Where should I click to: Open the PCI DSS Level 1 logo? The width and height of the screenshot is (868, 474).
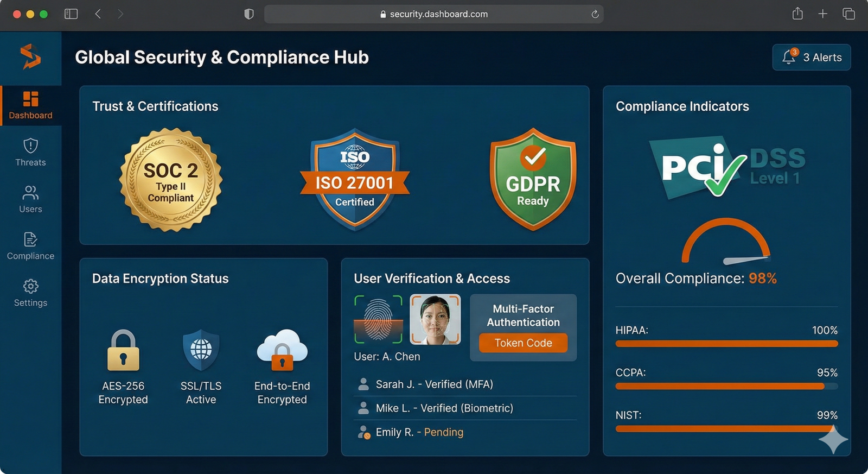[727, 167]
